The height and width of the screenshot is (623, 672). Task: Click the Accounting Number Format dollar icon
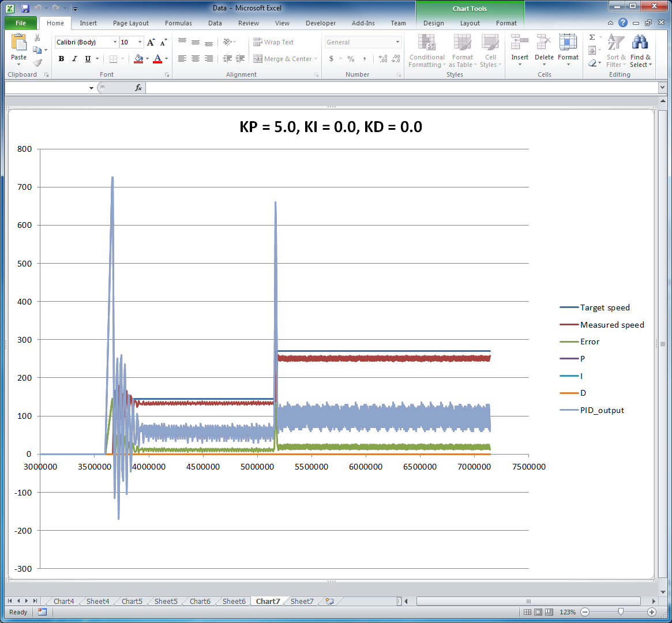coord(331,59)
